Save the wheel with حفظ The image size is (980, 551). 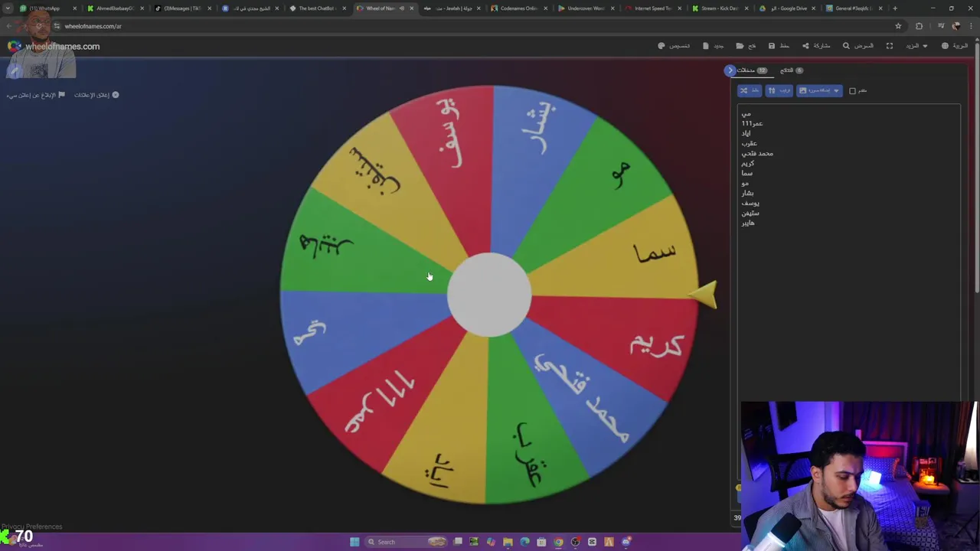pyautogui.click(x=779, y=46)
